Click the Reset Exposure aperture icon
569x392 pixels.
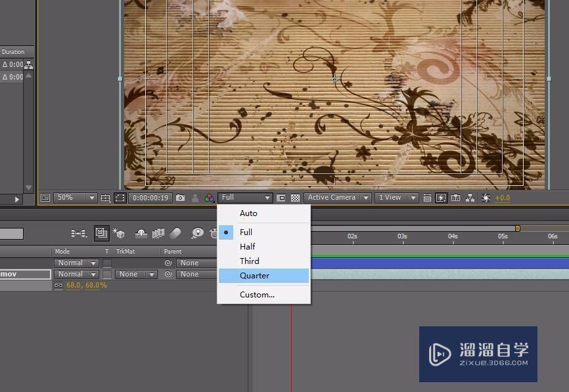(486, 198)
